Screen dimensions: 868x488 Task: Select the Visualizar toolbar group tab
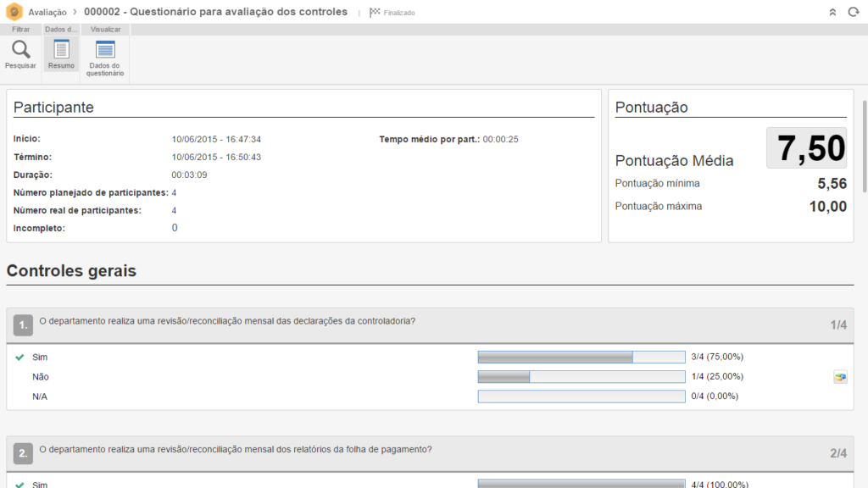(x=105, y=29)
